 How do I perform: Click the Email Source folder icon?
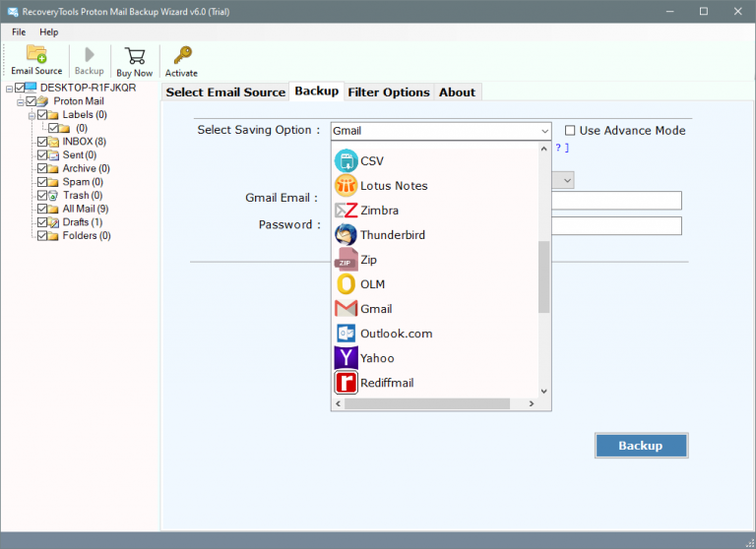pyautogui.click(x=36, y=54)
